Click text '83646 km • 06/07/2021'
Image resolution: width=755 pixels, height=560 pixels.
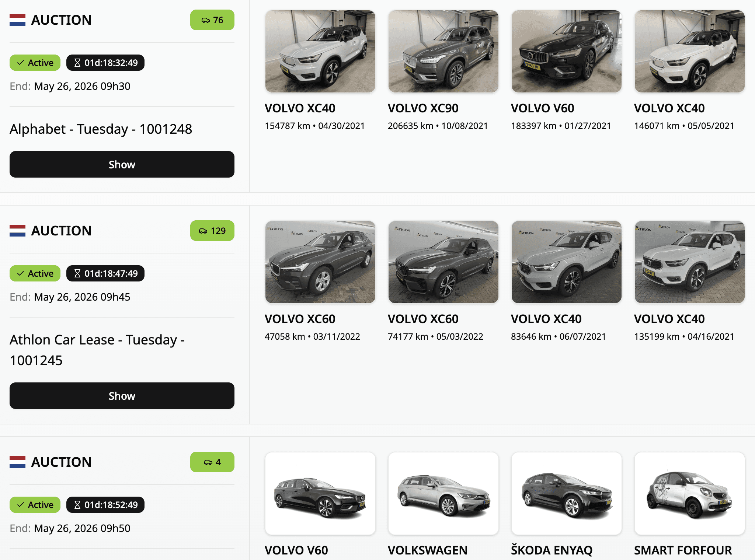pos(559,337)
